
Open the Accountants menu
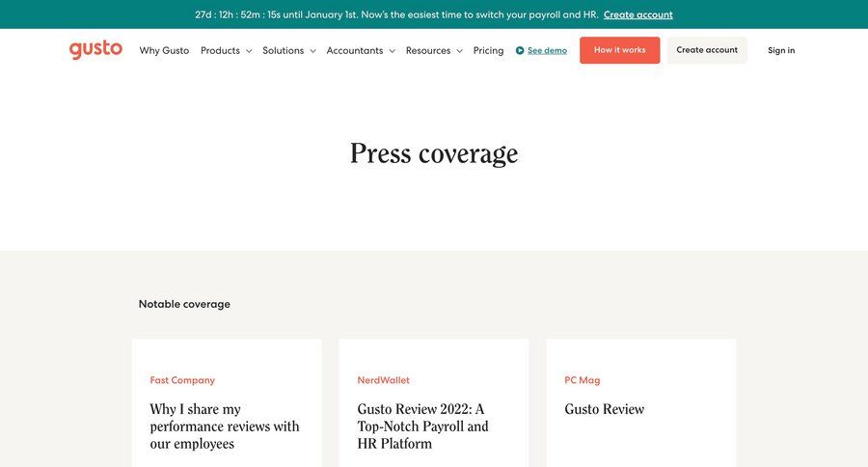tap(355, 50)
